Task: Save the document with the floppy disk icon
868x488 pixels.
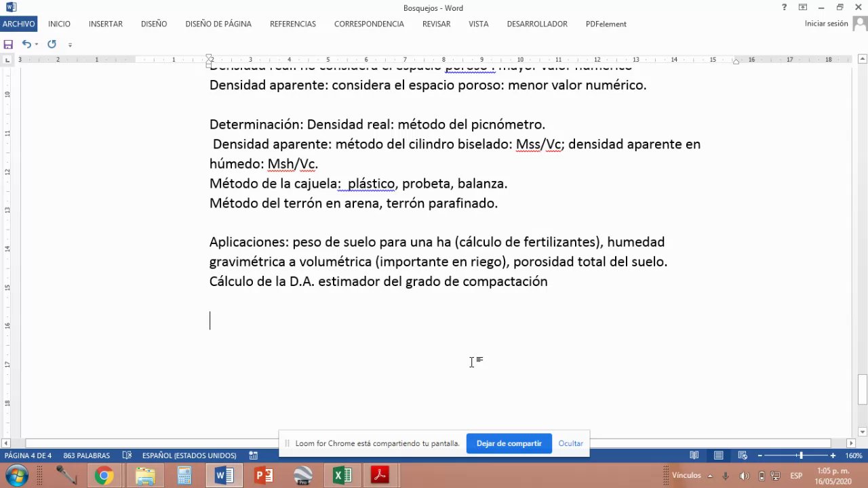Action: pos(8,44)
